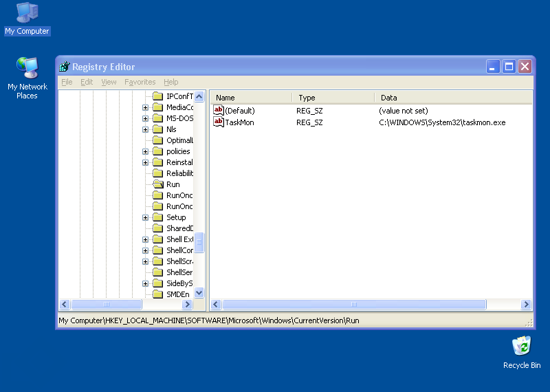
Task: Expand the Setup registry key
Action: point(145,217)
